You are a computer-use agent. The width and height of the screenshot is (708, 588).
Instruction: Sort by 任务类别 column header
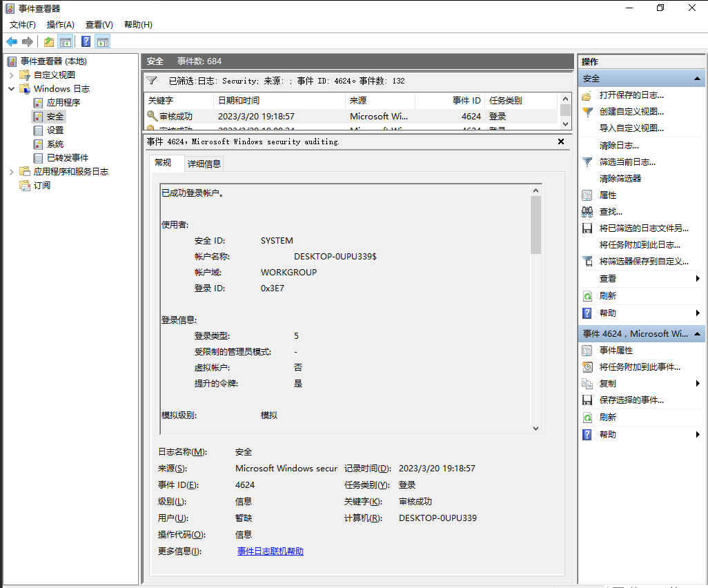click(521, 101)
